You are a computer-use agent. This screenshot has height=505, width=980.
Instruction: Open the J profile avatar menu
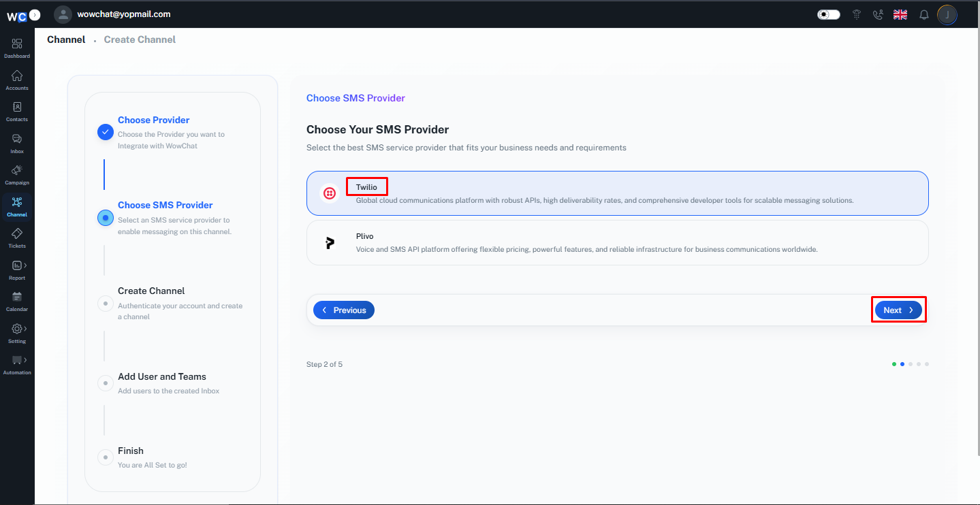(947, 14)
